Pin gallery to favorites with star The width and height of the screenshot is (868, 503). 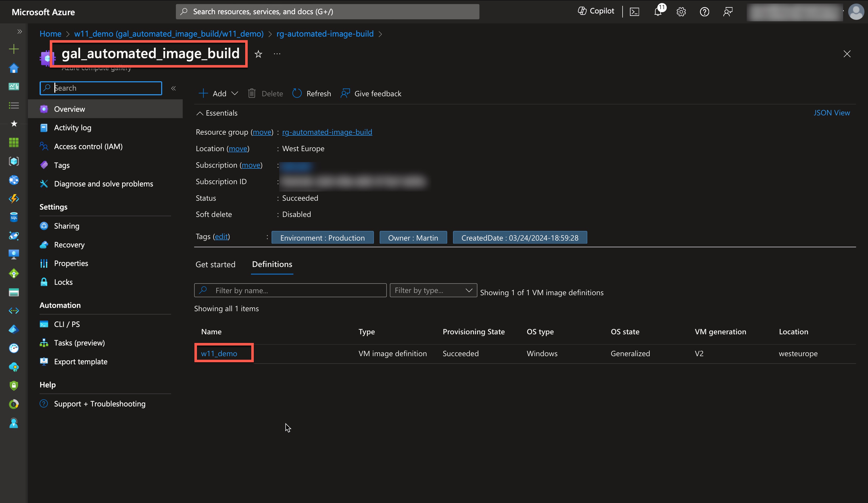coord(258,54)
